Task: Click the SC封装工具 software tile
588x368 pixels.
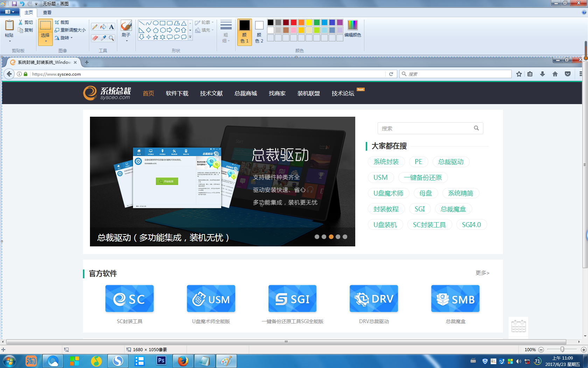Action: click(129, 299)
